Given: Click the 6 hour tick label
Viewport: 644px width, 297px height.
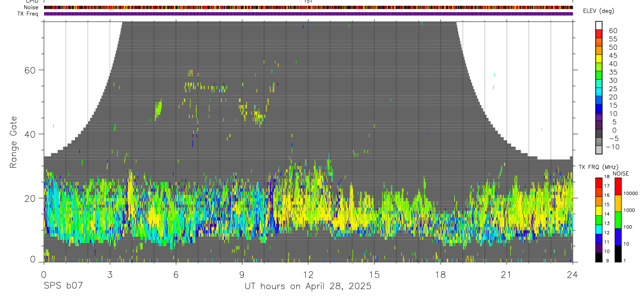Looking at the screenshot, I should tap(176, 275).
